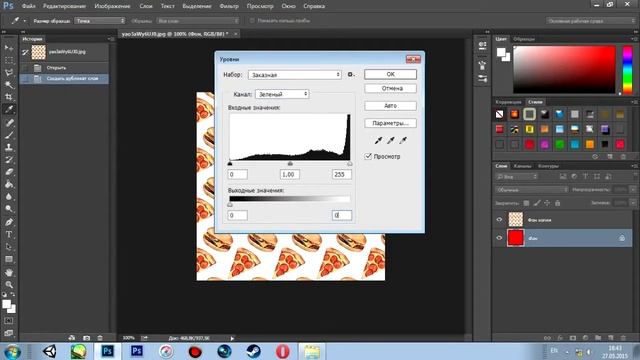The height and width of the screenshot is (360, 640).
Task: Select the Clone Stamp tool
Action: (9, 147)
